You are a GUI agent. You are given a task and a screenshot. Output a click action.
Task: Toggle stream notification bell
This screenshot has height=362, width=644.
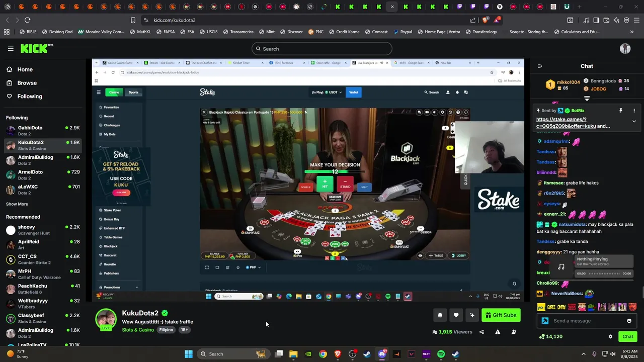(440, 315)
